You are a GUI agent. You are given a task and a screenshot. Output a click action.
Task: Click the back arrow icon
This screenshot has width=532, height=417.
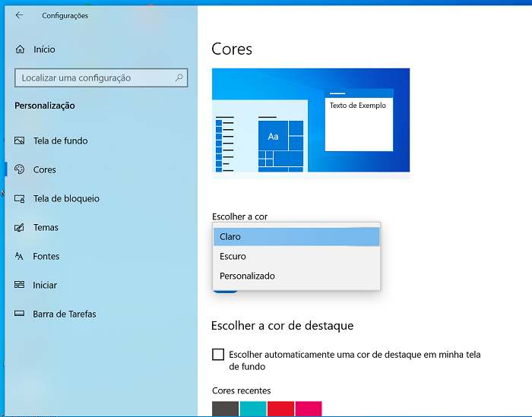pos(19,15)
